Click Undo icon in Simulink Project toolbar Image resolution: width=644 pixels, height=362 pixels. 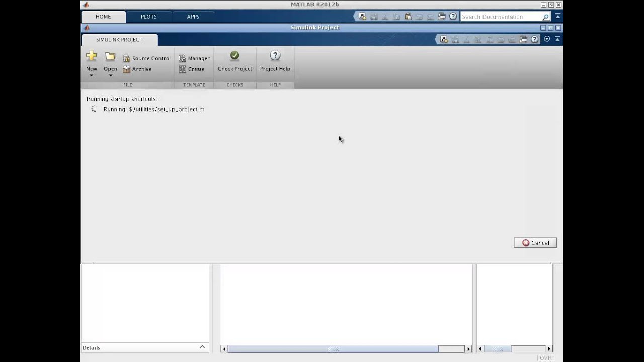coord(501,39)
